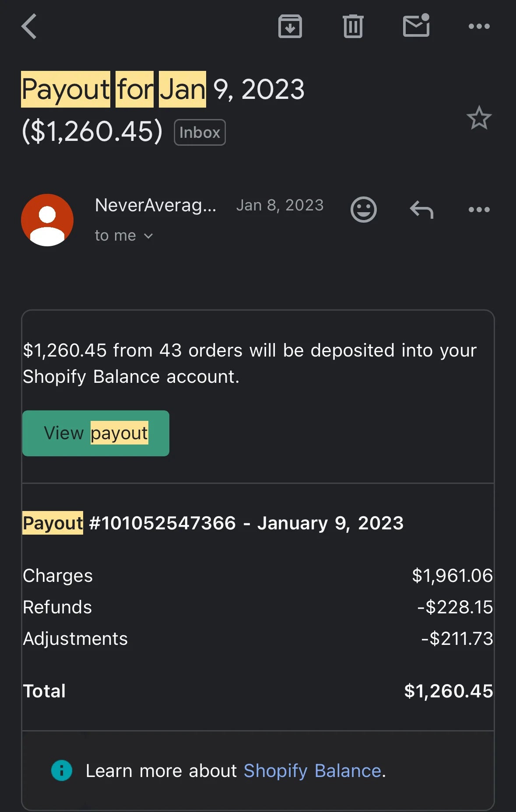This screenshot has width=516, height=812.
Task: Reply to the sender with arrow icon
Action: (421, 210)
